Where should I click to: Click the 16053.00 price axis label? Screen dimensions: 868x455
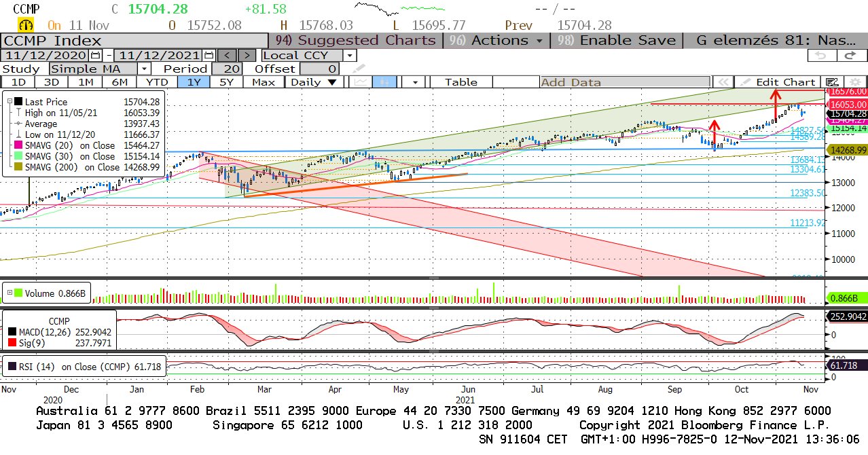coord(847,104)
